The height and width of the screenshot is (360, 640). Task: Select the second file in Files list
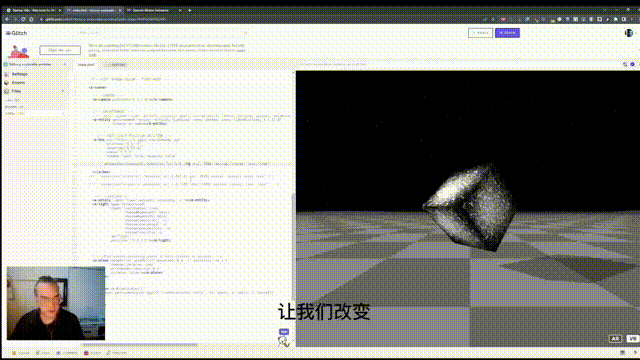click(15, 107)
